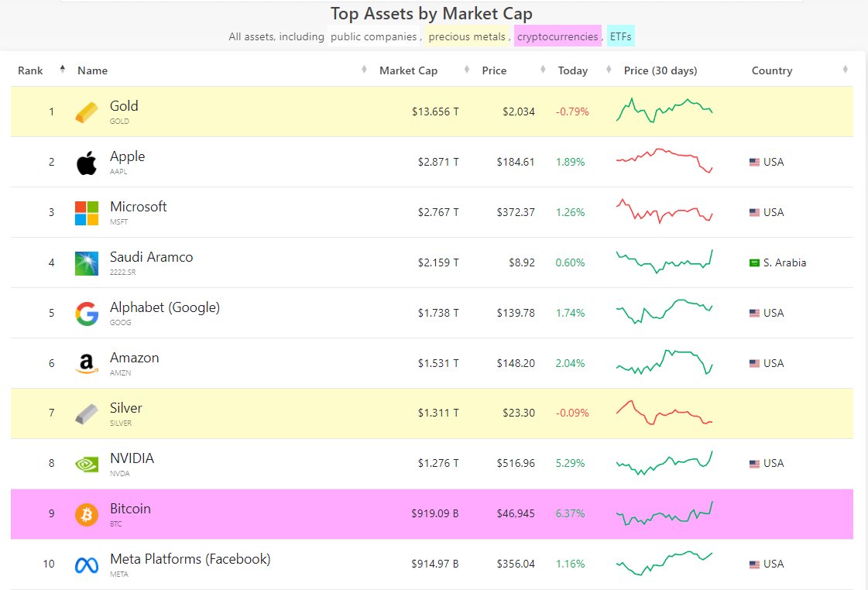The width and height of the screenshot is (868, 590).
Task: Click Microsoft's price $372.37
Action: (x=516, y=212)
